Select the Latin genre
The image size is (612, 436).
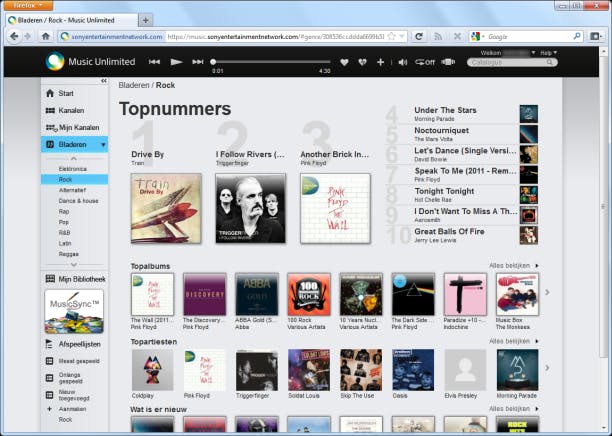point(65,243)
